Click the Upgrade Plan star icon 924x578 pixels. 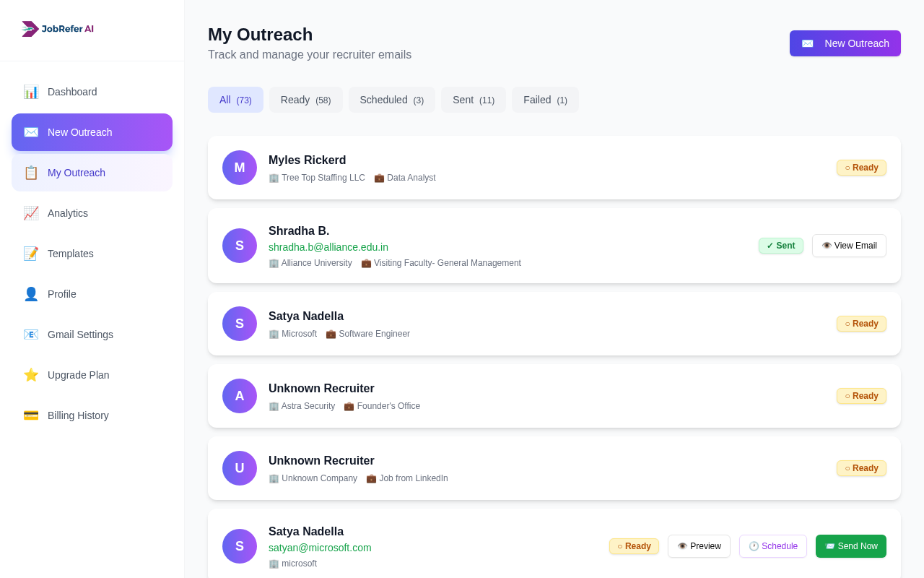(x=31, y=375)
